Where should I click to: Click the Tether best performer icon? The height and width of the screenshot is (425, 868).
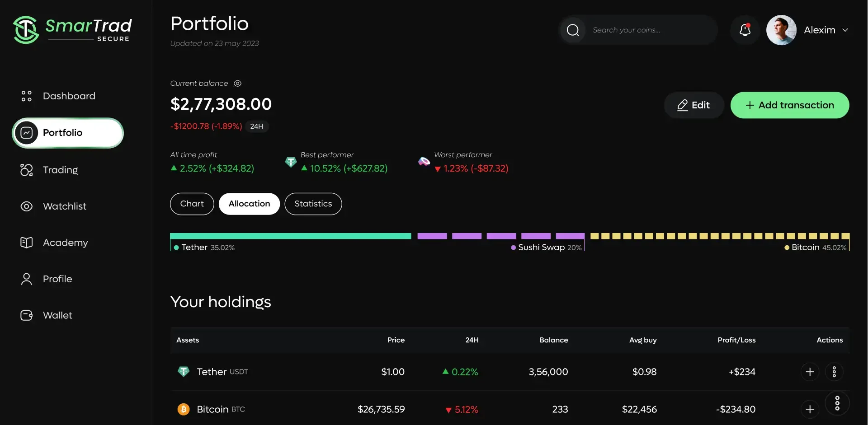tap(291, 162)
